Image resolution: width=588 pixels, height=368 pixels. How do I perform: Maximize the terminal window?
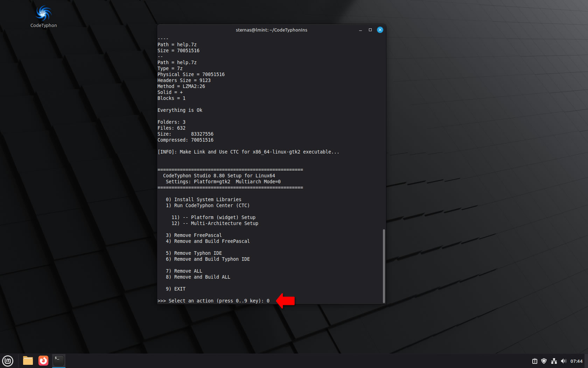pyautogui.click(x=370, y=30)
